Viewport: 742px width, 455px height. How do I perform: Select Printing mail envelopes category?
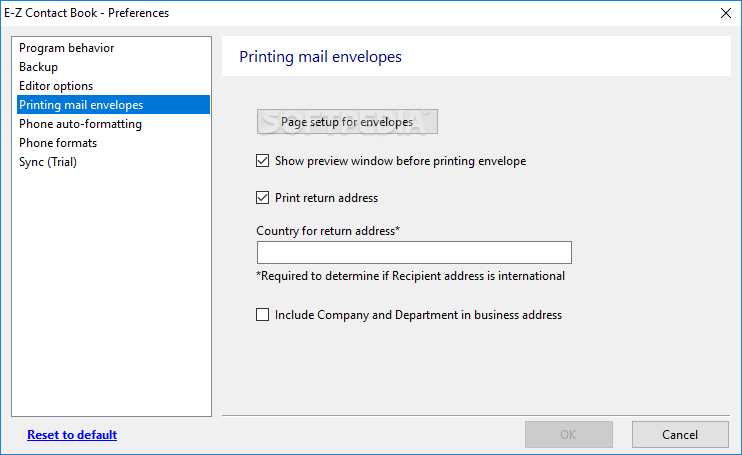pos(113,105)
